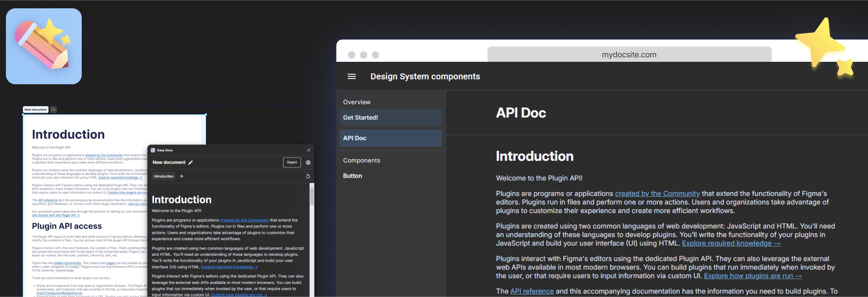The width and height of the screenshot is (868, 297).
Task: Open Easy Docs settings with the gear icon
Action: coord(308,162)
